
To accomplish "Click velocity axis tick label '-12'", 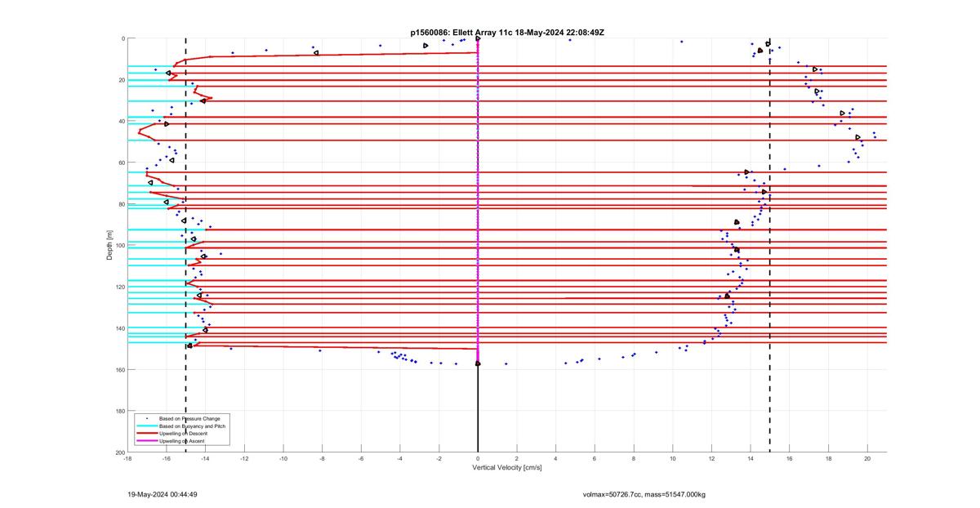I will click(244, 458).
